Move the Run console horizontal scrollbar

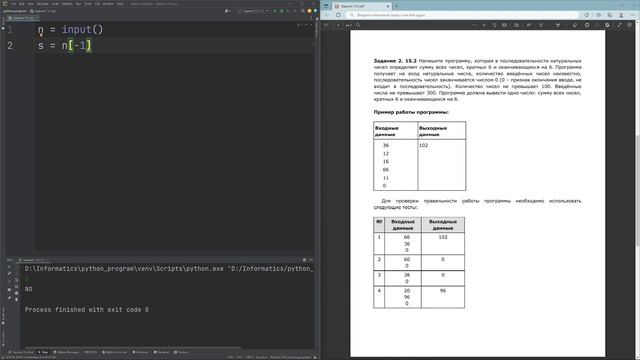(x=133, y=348)
